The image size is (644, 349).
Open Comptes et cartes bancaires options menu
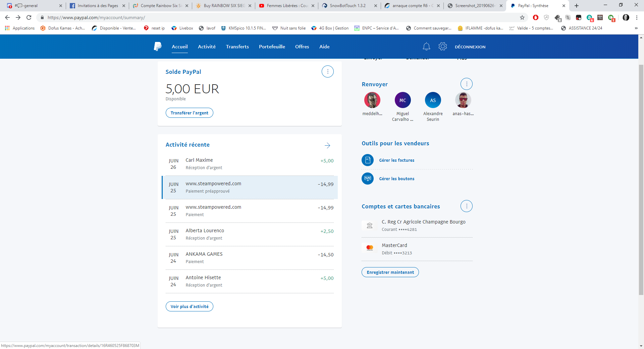pos(467,206)
